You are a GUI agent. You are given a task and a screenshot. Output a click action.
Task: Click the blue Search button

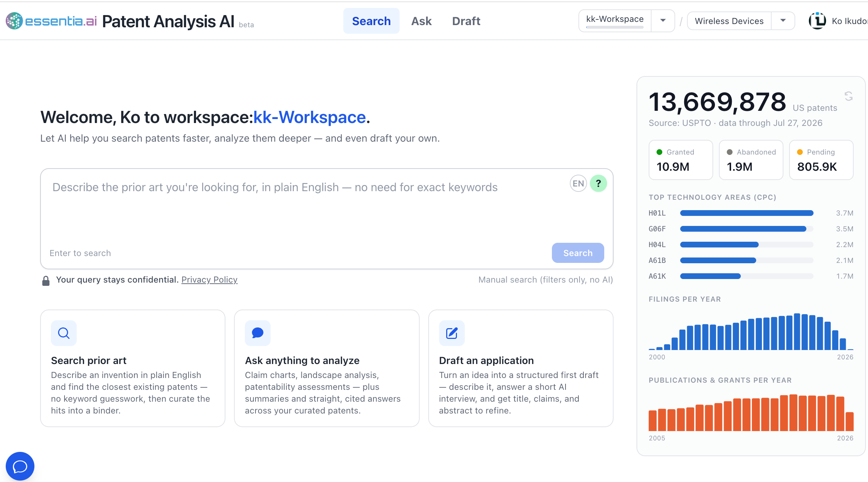[x=578, y=253]
